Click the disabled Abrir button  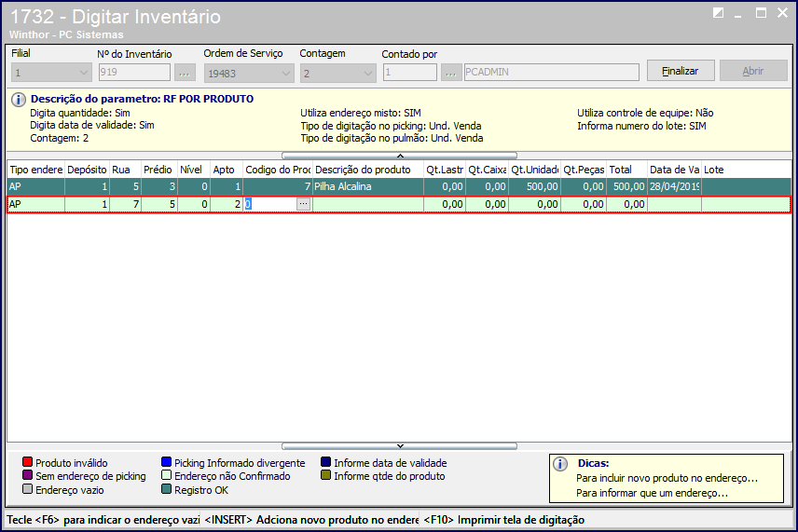point(753,71)
